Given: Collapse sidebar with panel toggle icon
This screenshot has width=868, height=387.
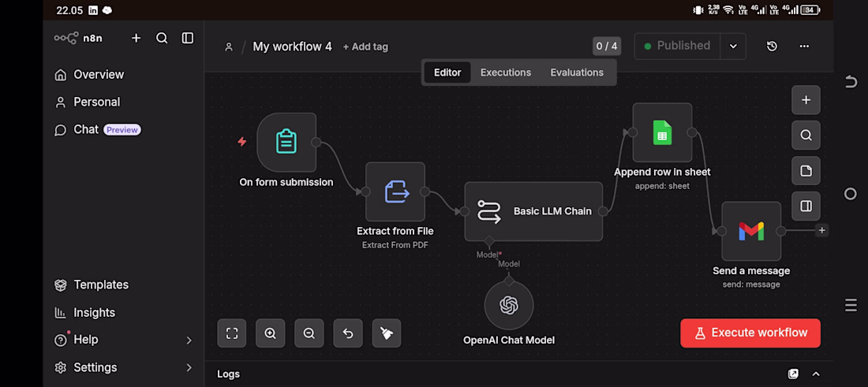Looking at the screenshot, I should tap(188, 38).
